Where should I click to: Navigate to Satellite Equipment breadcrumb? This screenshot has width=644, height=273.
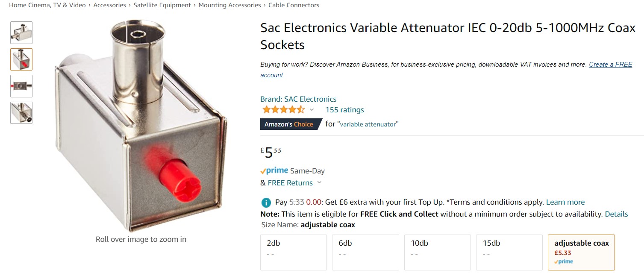point(163,5)
